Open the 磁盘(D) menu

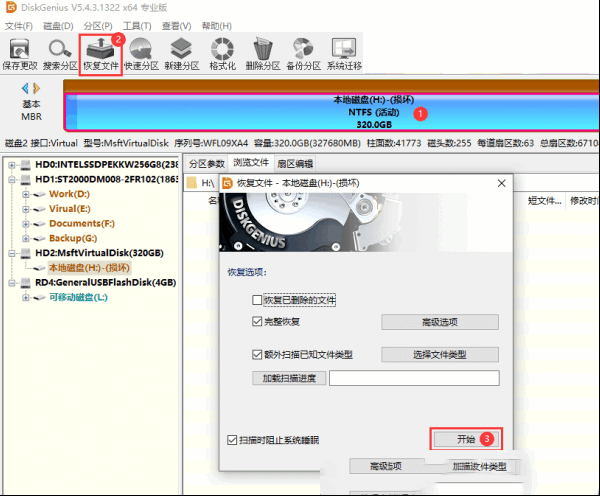coord(58,26)
